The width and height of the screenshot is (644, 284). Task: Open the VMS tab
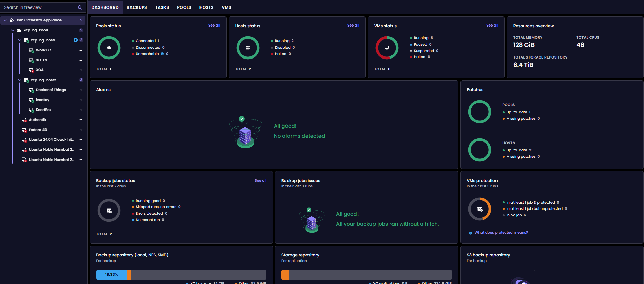coord(226,7)
